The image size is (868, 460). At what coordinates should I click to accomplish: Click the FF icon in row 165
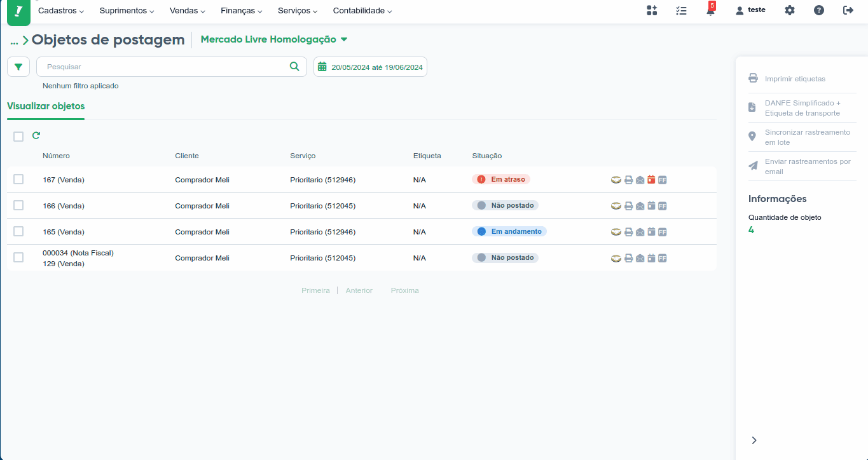pyautogui.click(x=663, y=232)
